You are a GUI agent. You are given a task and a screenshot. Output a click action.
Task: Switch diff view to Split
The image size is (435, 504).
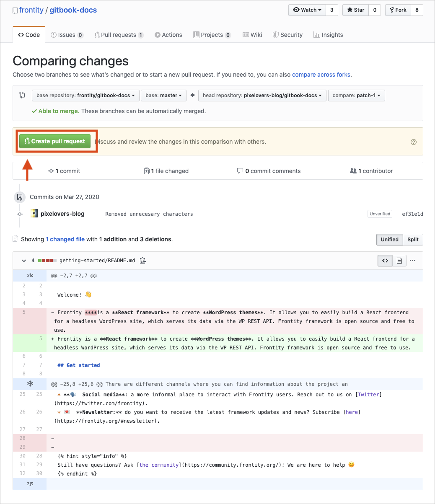pos(412,239)
